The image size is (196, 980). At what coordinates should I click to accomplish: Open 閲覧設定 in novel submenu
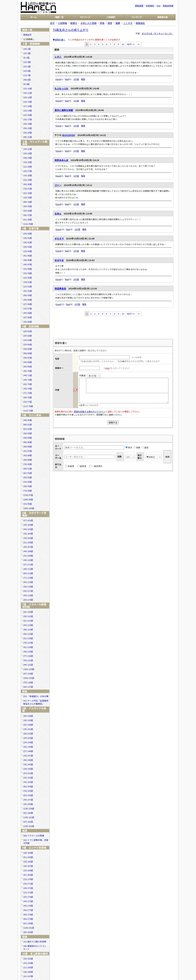140,23
